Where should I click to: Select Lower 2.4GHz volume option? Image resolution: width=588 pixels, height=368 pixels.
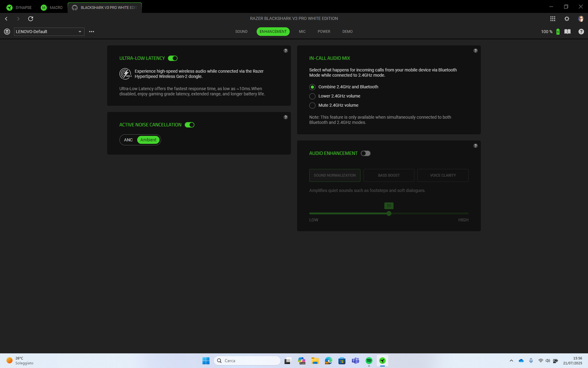point(312,96)
